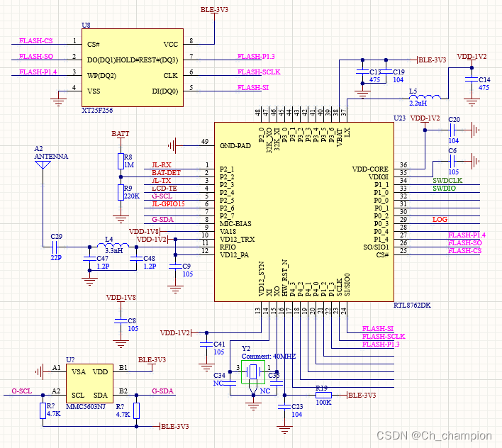
Task: Select the L5 2.2uH inductor coil
Action: coord(425,97)
